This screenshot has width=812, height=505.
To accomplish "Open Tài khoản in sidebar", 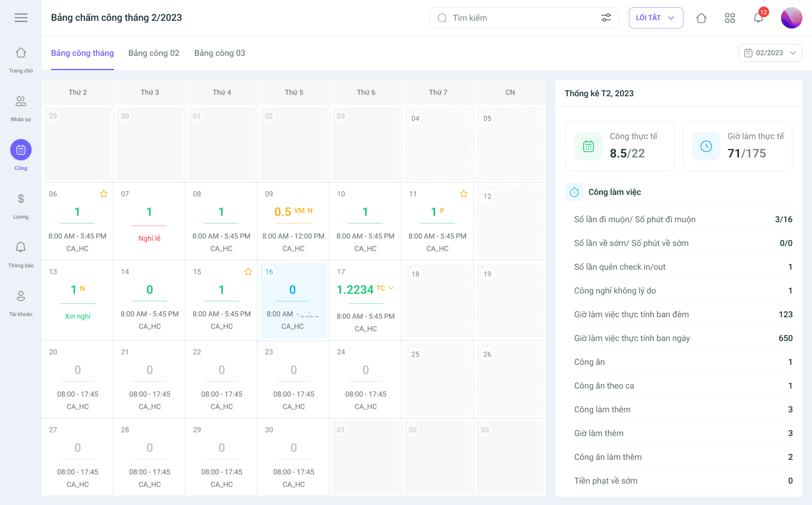I will click(21, 303).
